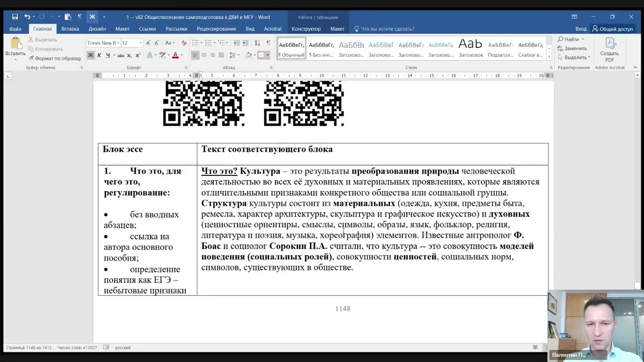Expand the styles gallery with More arrow
The image size is (644, 362).
pyautogui.click(x=549, y=56)
